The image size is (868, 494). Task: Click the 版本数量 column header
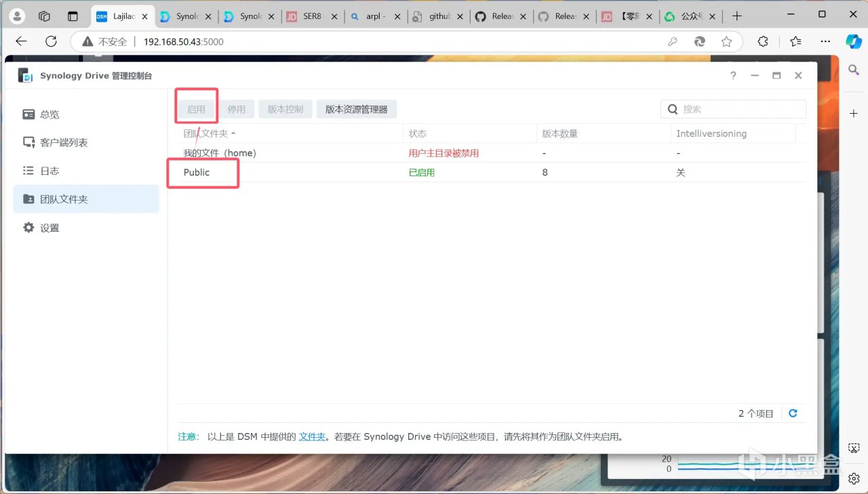pyautogui.click(x=604, y=133)
